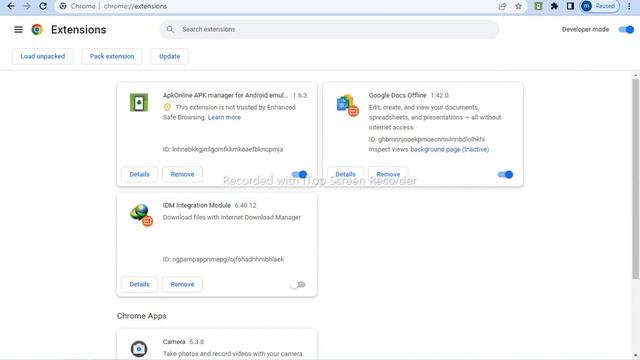Toggle the browser side panel icon

(x=570, y=6)
